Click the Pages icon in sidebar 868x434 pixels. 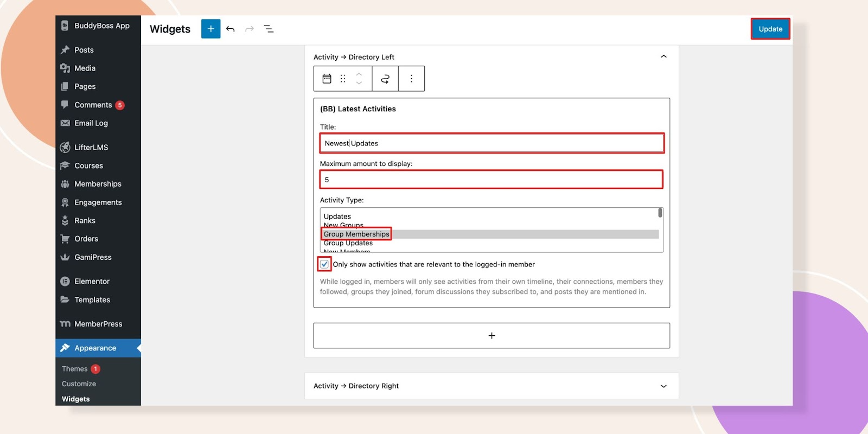tap(65, 86)
